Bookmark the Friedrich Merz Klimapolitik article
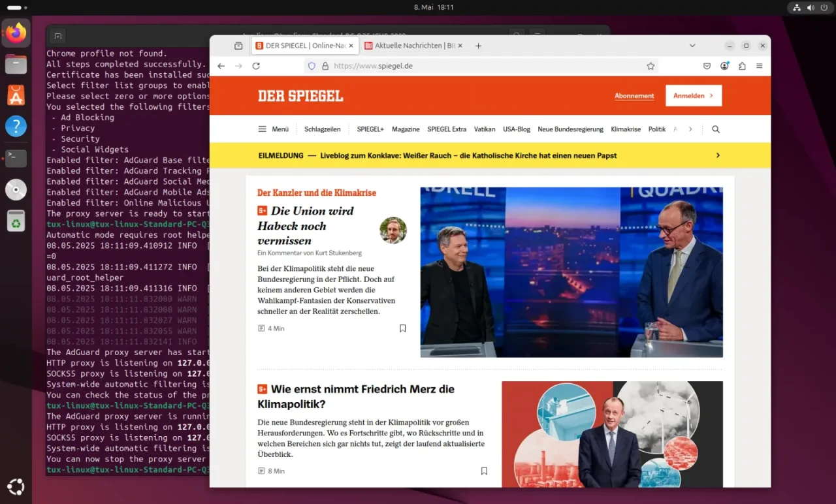836x504 pixels. pos(484,471)
